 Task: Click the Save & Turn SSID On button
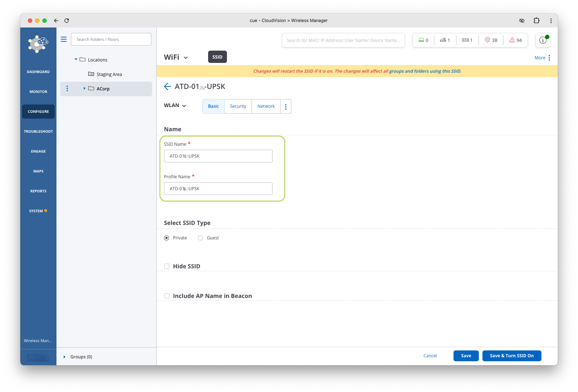click(511, 356)
